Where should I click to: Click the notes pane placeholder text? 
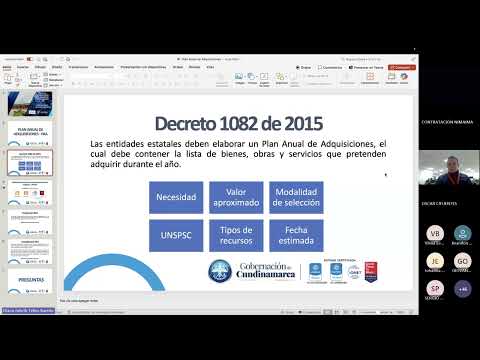coord(79,300)
